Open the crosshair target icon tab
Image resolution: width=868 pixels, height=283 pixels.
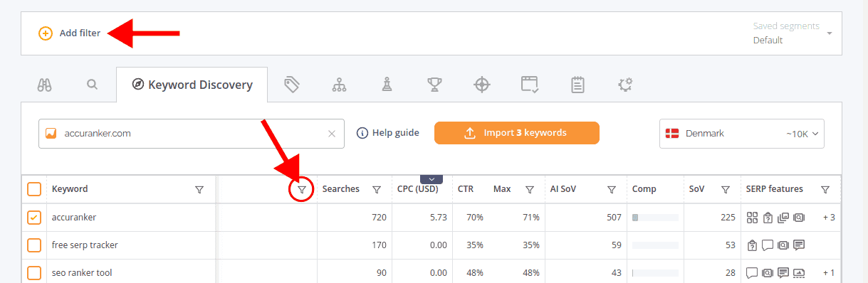[482, 85]
